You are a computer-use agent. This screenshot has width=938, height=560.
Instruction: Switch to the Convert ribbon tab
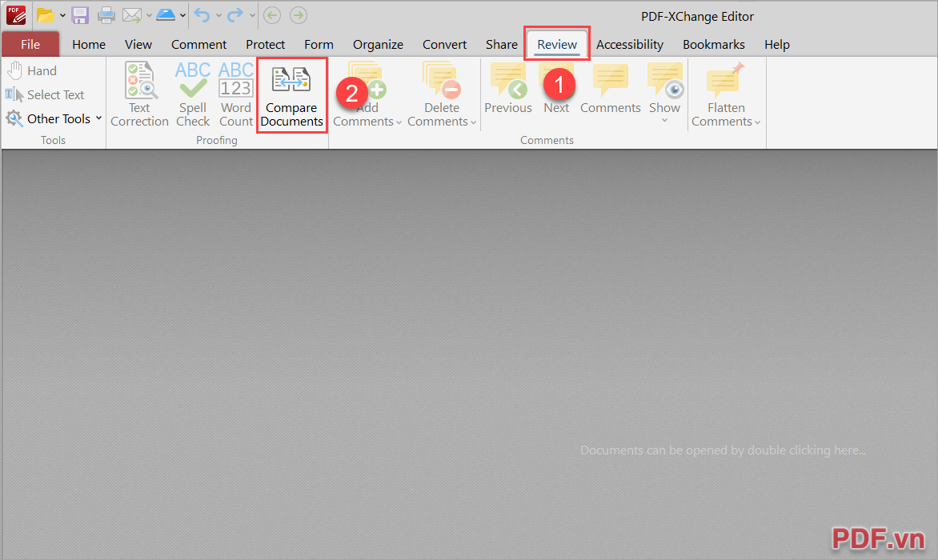[444, 44]
